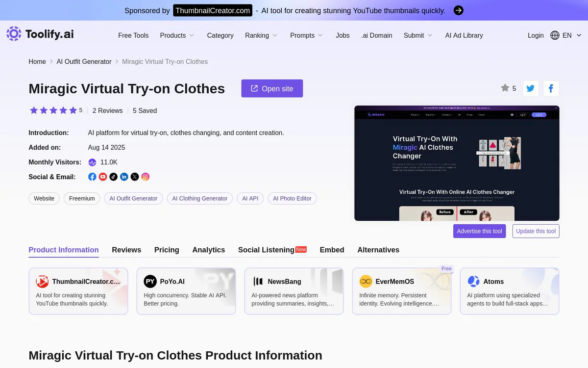
Task: Switch to the Embed tab
Action: point(332,250)
